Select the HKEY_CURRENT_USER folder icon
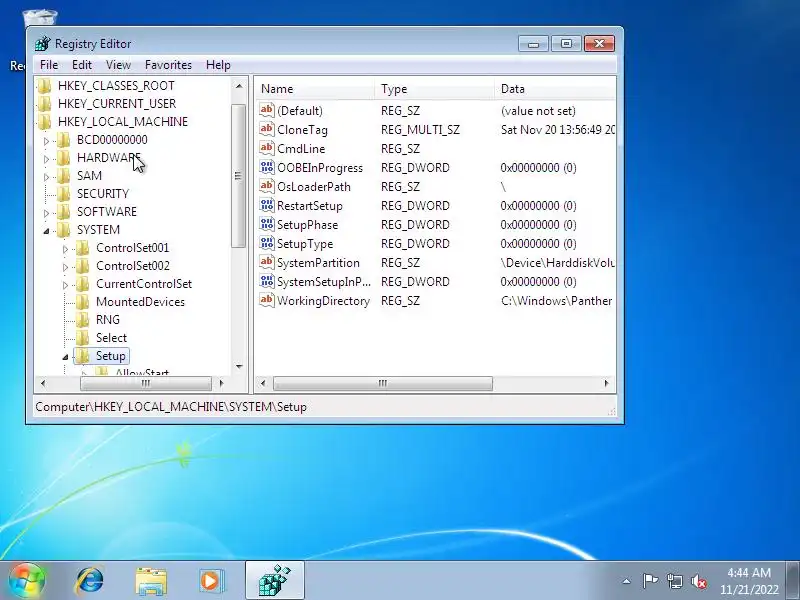 click(x=44, y=104)
